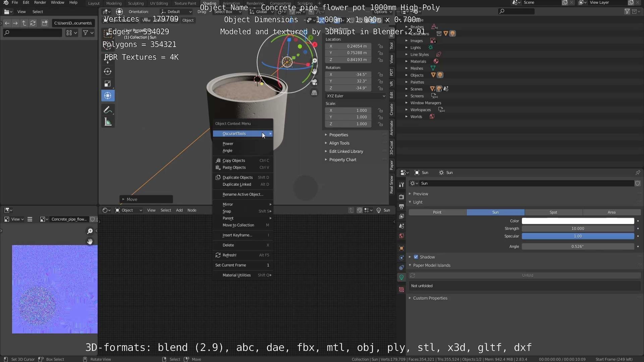Click Duplicate Objects in context menu

(x=237, y=177)
